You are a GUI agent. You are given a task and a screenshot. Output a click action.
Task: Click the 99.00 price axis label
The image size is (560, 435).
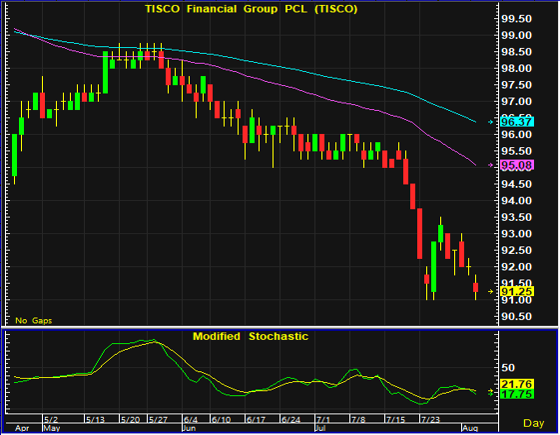(516, 35)
